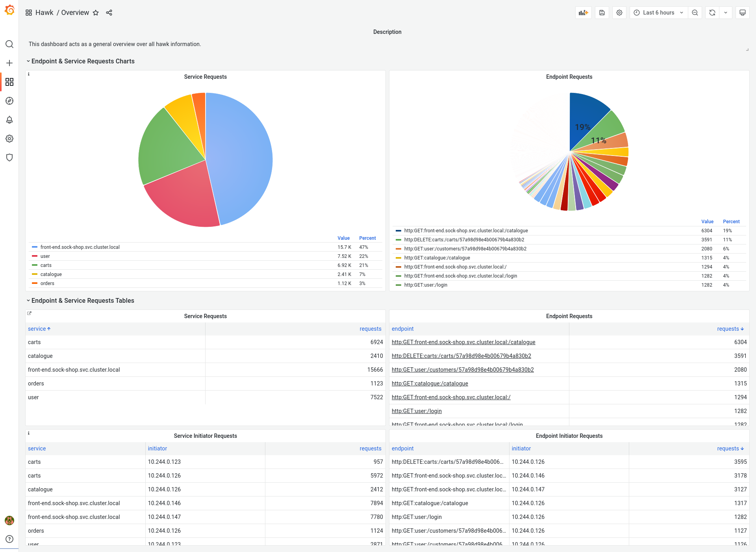The image size is (756, 552).
Task: Open the refresh interval dropdown arrow
Action: click(x=726, y=13)
